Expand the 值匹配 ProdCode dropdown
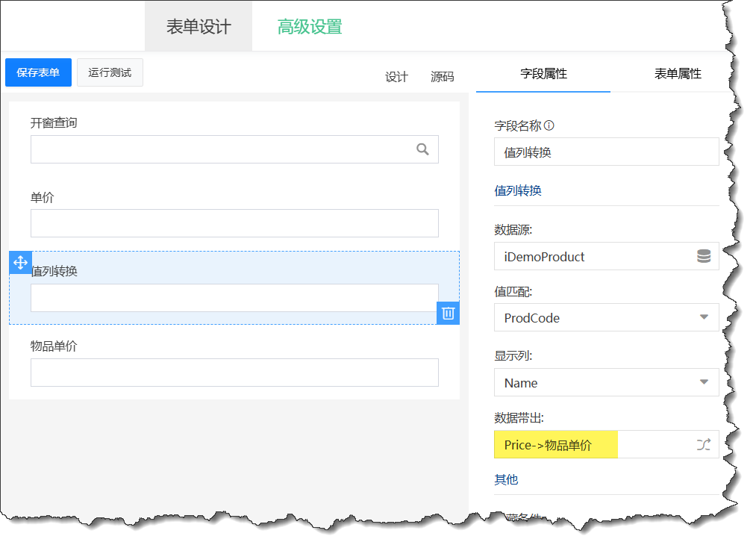The width and height of the screenshot is (756, 545). (703, 317)
